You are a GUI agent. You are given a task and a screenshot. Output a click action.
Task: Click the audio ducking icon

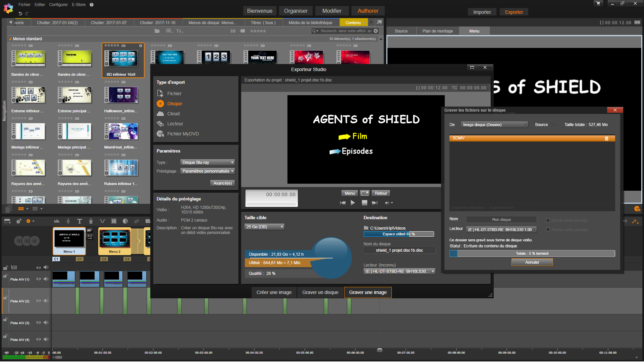click(102, 221)
